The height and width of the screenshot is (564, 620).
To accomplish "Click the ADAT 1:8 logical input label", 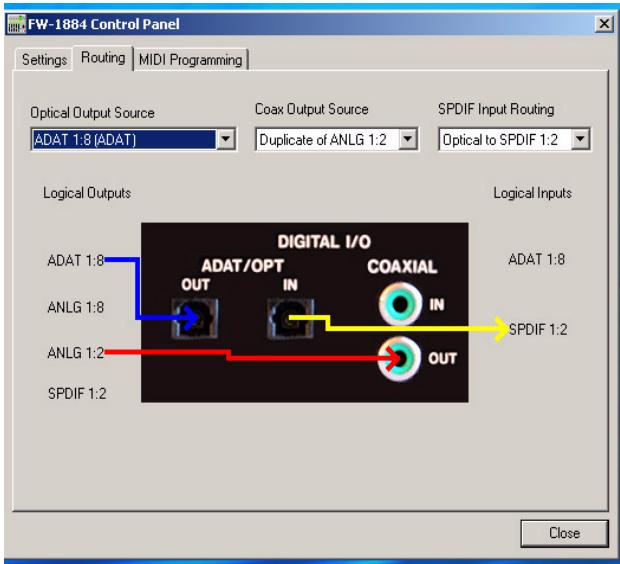I will [537, 259].
